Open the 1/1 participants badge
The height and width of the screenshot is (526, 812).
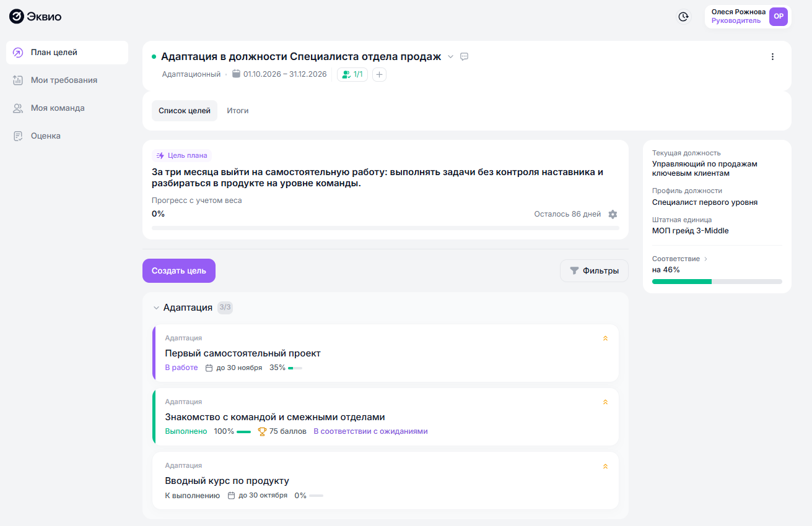[x=352, y=74]
